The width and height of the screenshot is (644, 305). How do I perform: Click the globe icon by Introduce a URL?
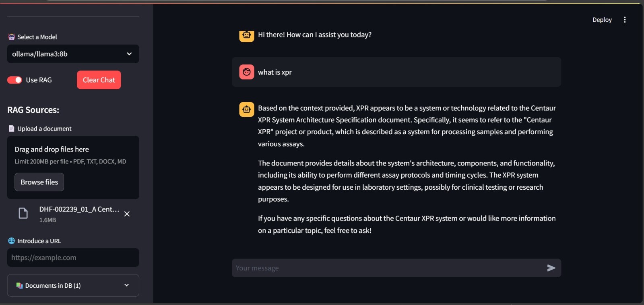tap(11, 241)
